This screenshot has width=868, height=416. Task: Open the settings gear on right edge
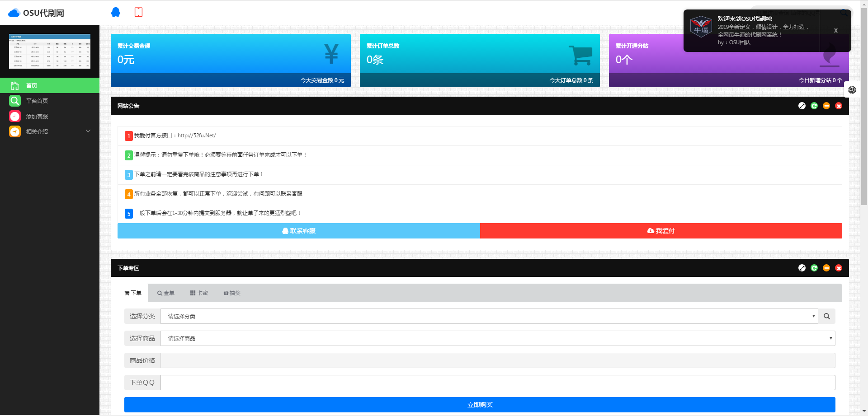point(852,90)
